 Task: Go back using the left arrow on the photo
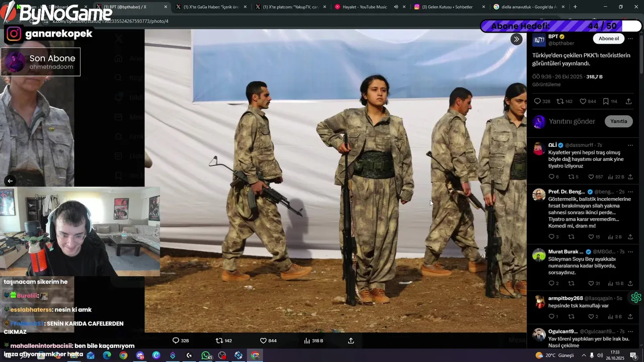tap(10, 181)
